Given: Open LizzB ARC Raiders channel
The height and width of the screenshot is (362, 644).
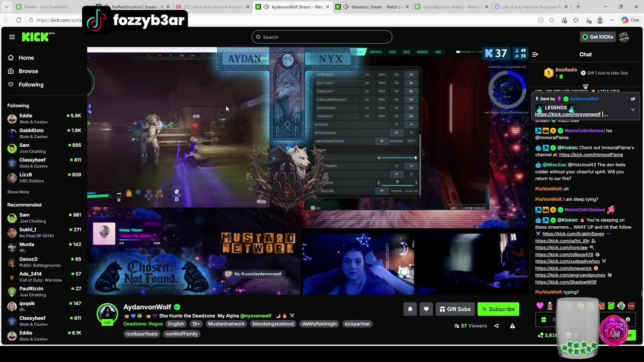Looking at the screenshot, I should [x=44, y=177].
